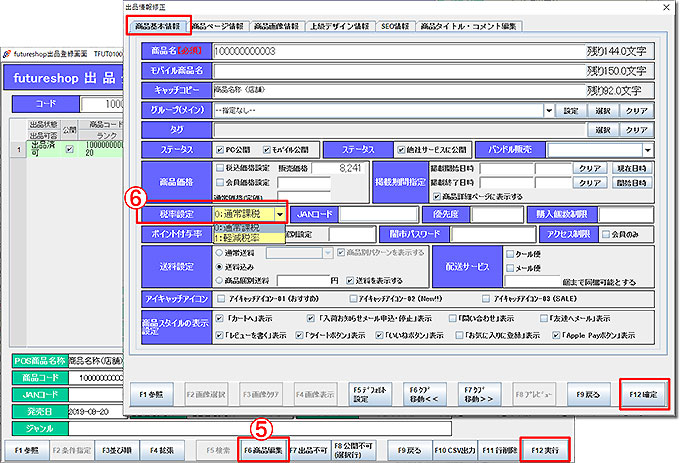Open the 税率設定 tax rate dropdown

tap(281, 214)
